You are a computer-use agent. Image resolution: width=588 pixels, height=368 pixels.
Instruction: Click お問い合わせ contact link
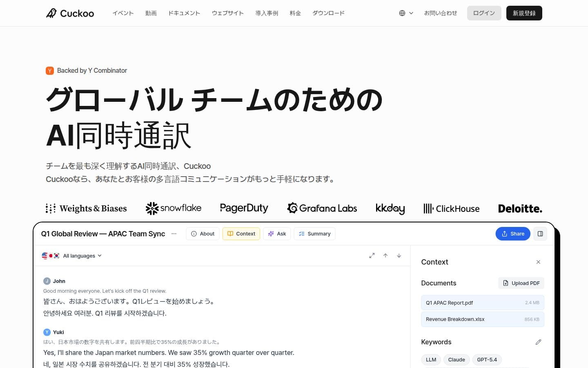[441, 13]
